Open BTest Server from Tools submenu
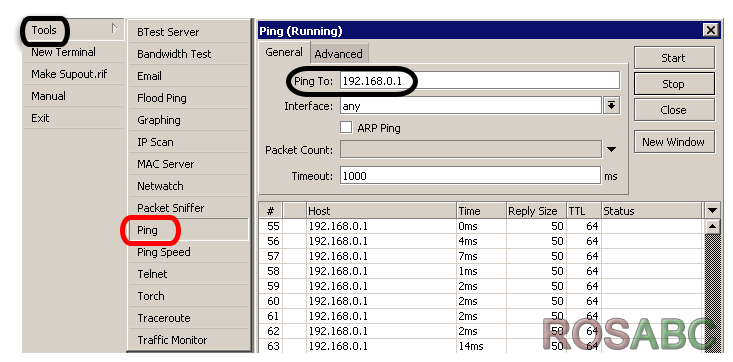The image size is (733, 362). click(x=188, y=32)
